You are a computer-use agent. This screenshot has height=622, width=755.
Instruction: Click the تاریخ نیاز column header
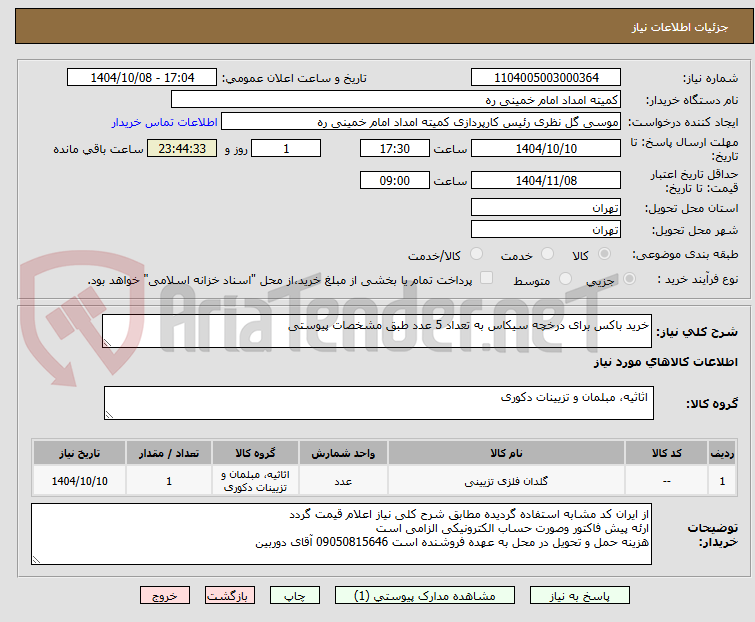(79, 453)
